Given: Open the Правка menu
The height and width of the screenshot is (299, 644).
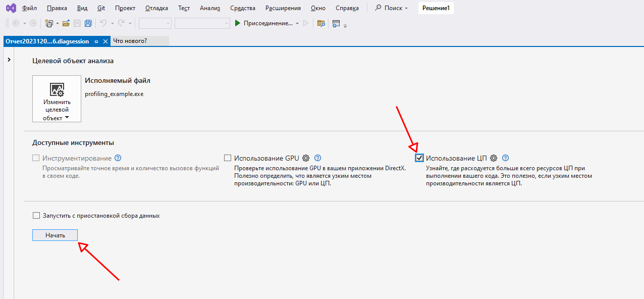Looking at the screenshot, I should tap(57, 8).
